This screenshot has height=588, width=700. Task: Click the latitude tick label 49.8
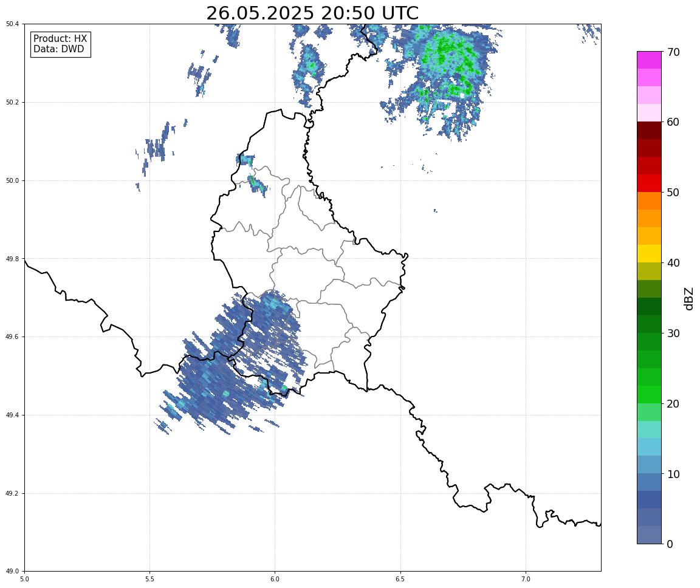coord(12,259)
